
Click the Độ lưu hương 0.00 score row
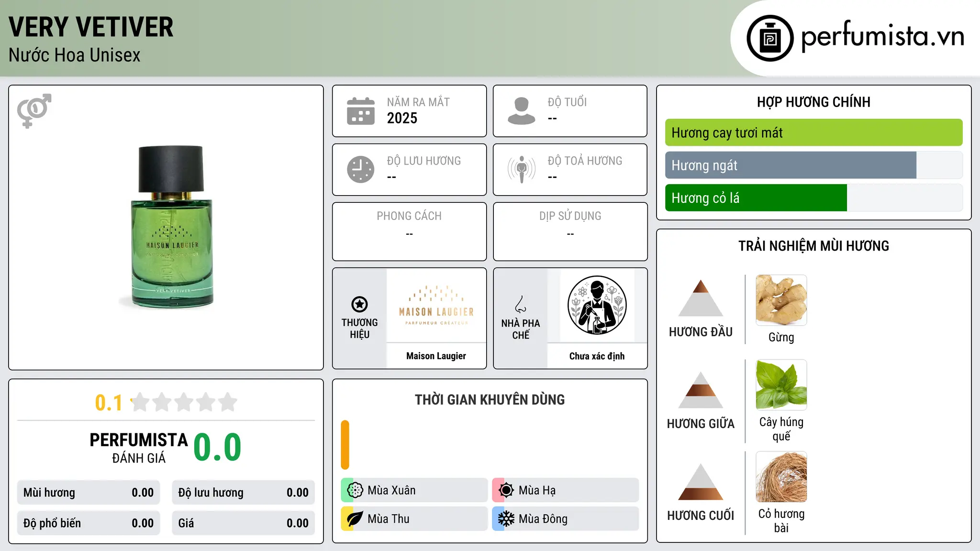243,493
